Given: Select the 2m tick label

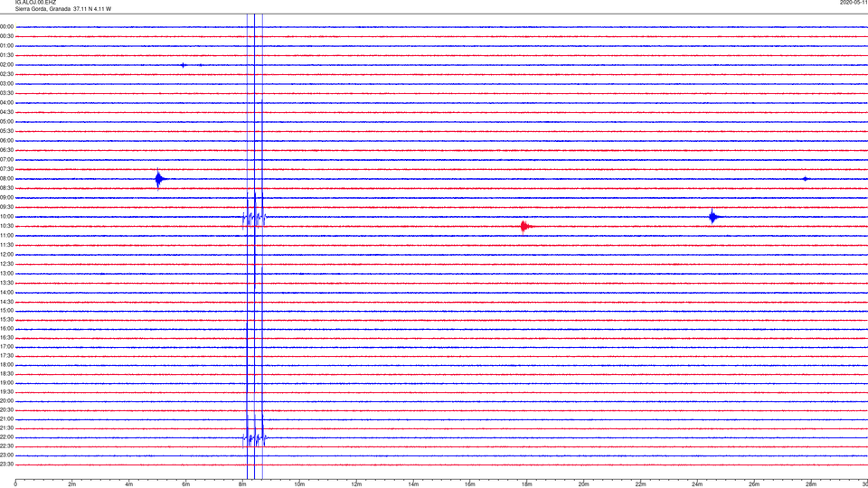Looking at the screenshot, I should tap(72, 484).
